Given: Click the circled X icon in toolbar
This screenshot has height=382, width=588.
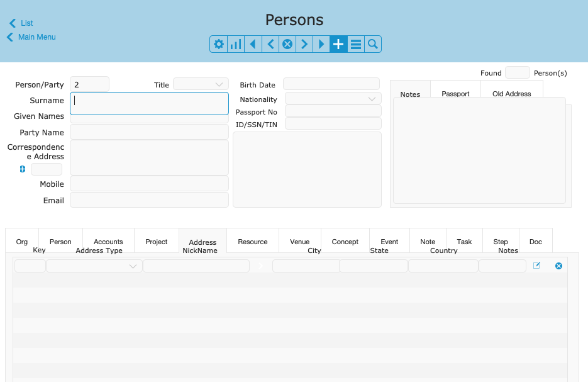Looking at the screenshot, I should [287, 44].
